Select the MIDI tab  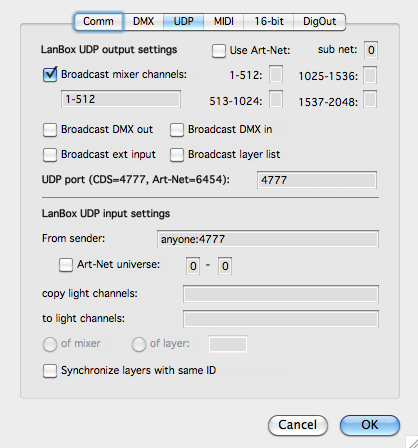tap(223, 22)
